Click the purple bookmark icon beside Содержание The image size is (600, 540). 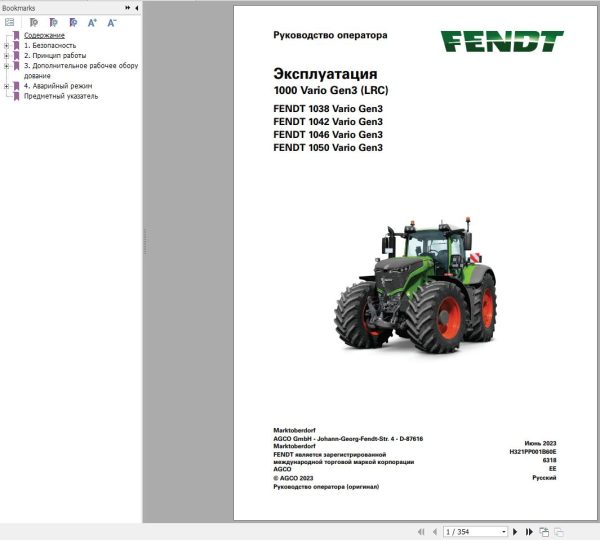(16, 36)
